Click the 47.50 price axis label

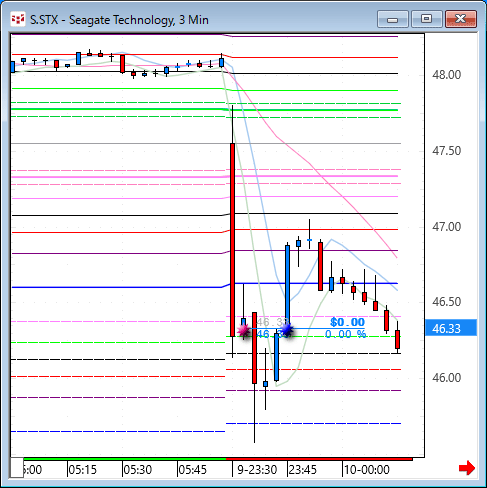pos(447,151)
